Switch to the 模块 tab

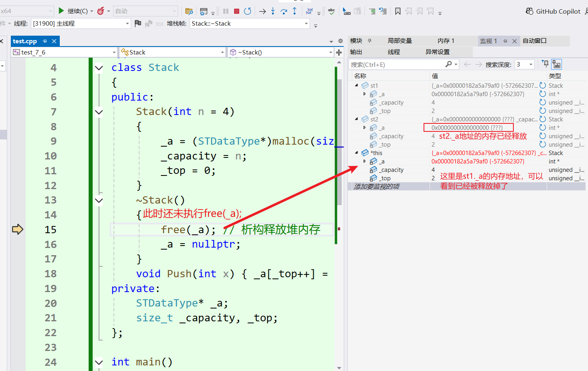coord(356,41)
